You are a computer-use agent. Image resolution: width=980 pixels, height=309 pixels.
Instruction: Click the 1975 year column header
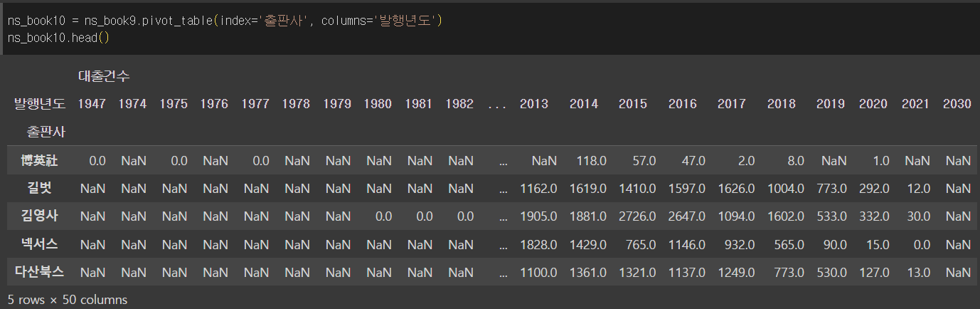pyautogui.click(x=174, y=104)
